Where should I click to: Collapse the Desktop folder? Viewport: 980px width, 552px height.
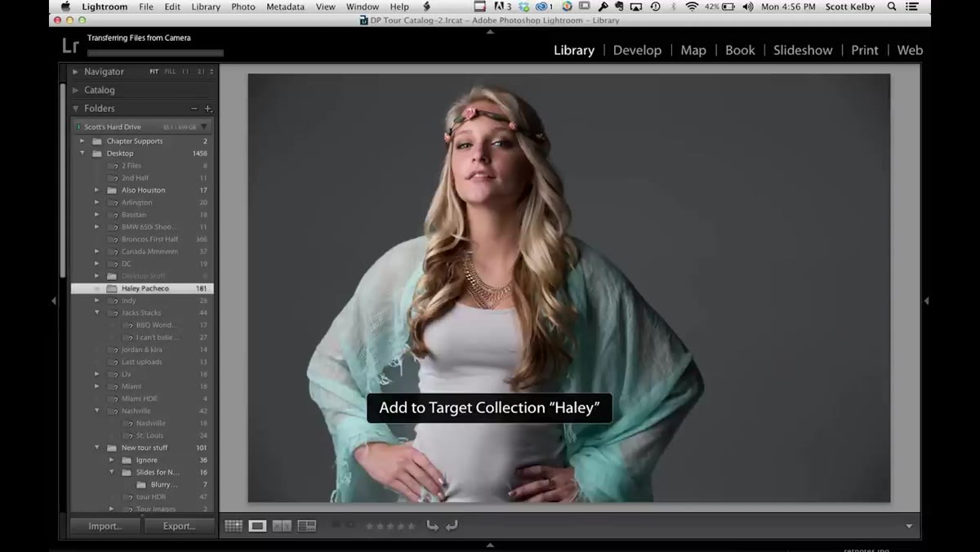point(82,154)
